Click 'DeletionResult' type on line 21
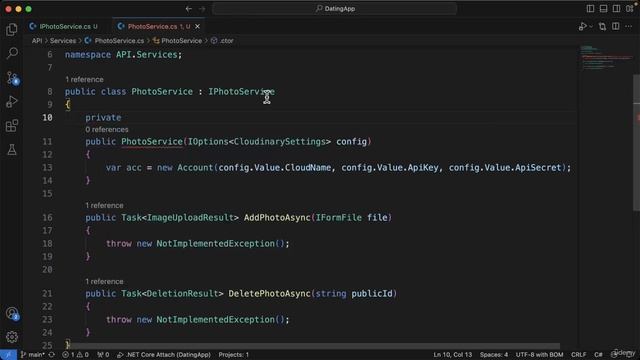This screenshot has height=360, width=640. pyautogui.click(x=182, y=293)
